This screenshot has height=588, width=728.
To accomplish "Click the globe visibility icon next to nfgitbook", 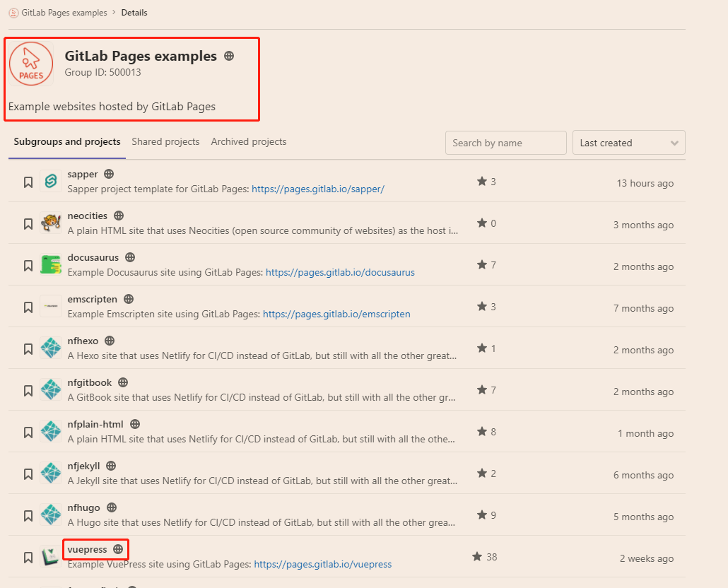I will click(x=123, y=382).
